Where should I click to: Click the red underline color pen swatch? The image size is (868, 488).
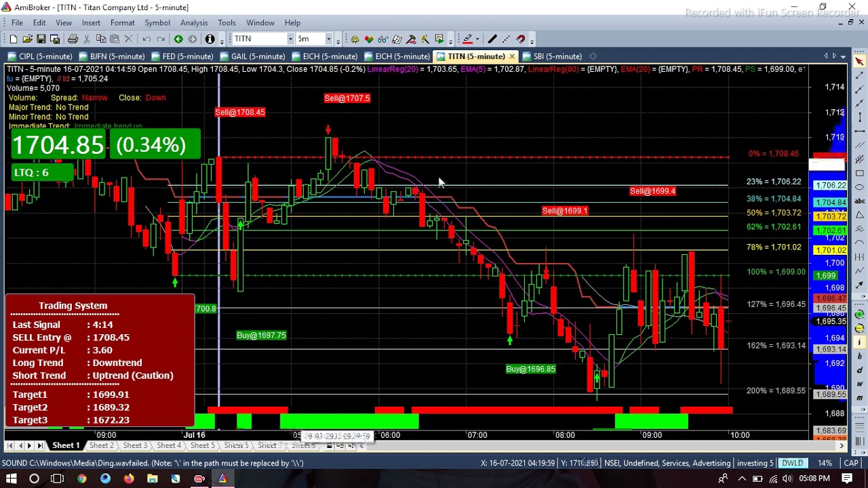pos(467,39)
